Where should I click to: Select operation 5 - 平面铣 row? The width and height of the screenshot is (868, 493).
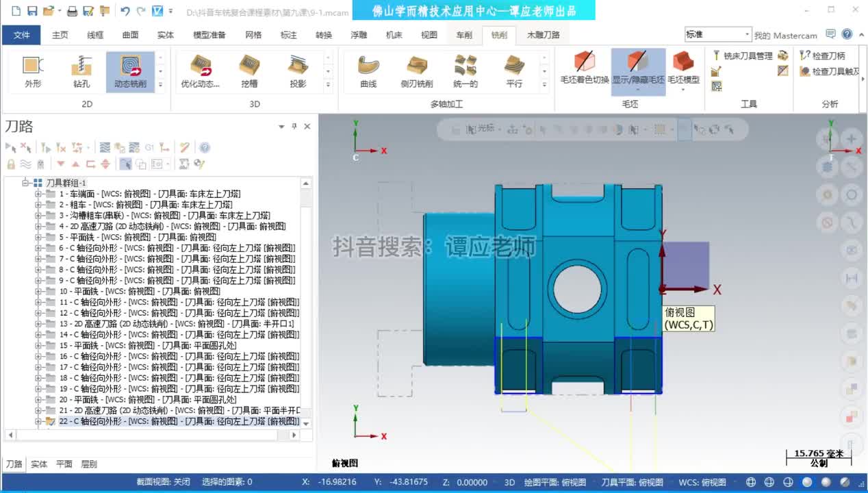point(138,237)
